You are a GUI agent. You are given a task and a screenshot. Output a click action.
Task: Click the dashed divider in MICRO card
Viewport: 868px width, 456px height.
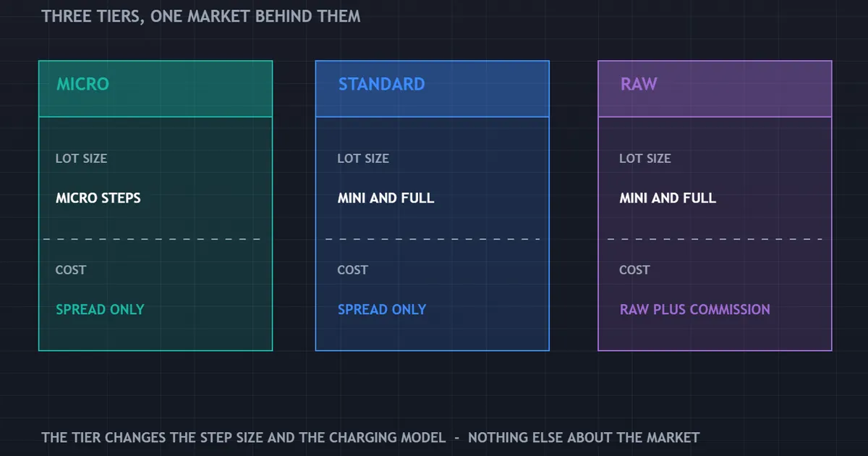pyautogui.click(x=152, y=239)
